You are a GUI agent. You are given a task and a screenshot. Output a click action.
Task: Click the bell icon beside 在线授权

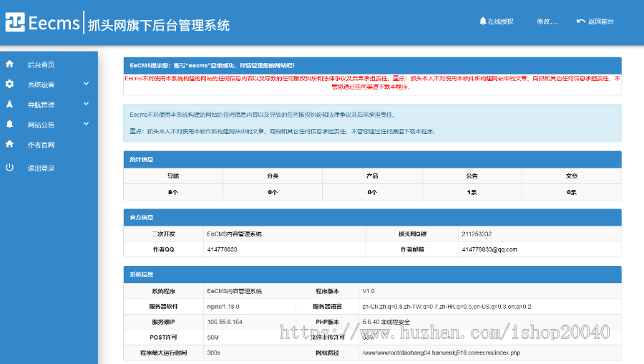coord(483,21)
